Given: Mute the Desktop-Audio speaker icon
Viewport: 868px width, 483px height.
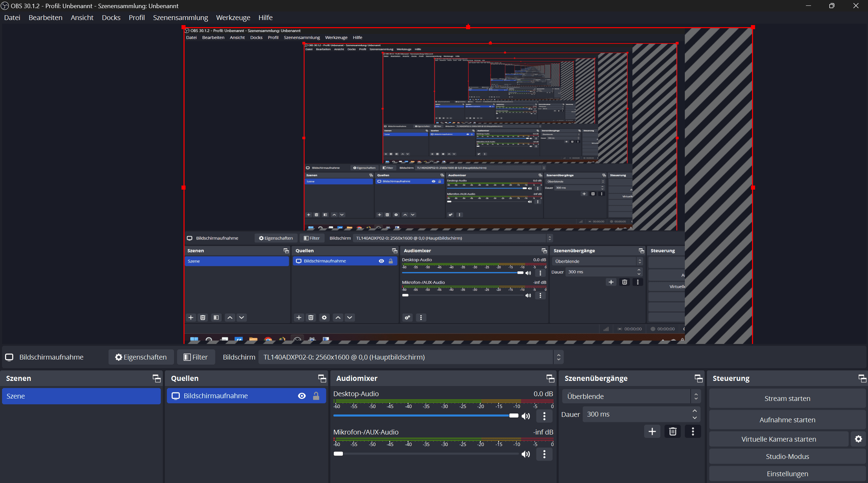Looking at the screenshot, I should (526, 416).
